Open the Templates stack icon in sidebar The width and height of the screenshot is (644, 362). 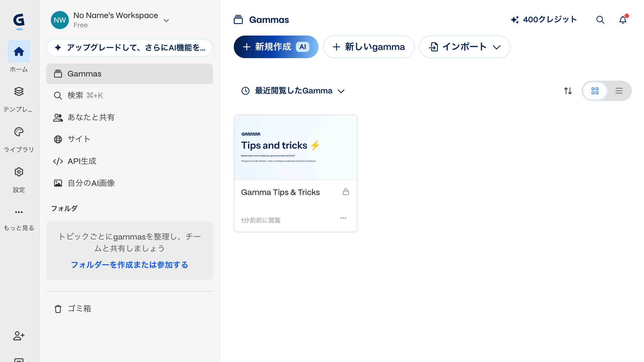[19, 91]
